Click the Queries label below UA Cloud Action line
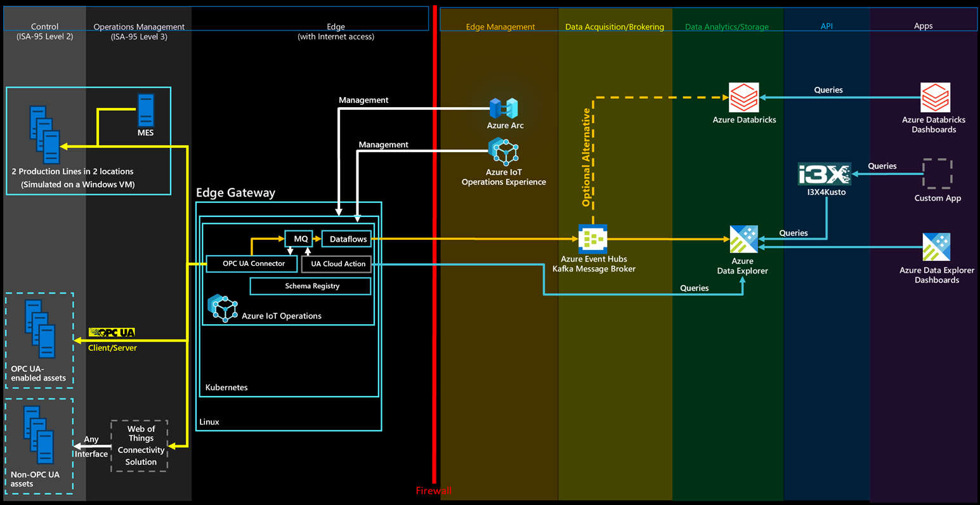 pyautogui.click(x=695, y=288)
